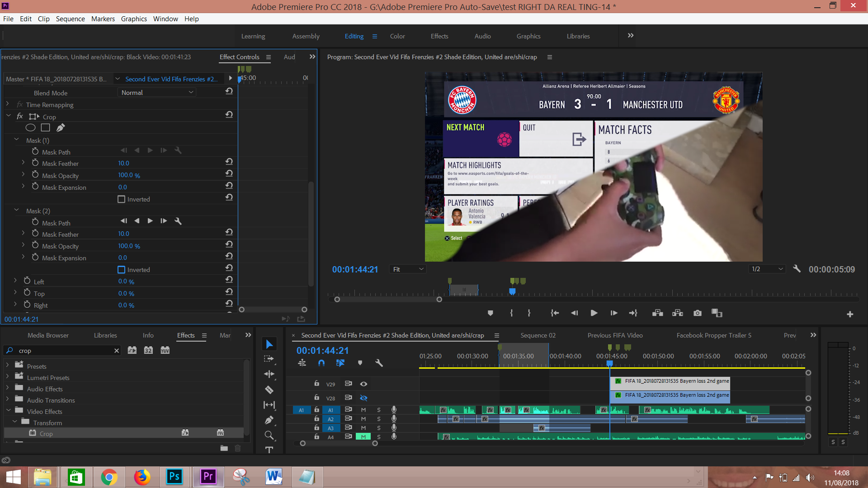The width and height of the screenshot is (868, 488).
Task: Step forward one frame
Action: [x=614, y=313]
